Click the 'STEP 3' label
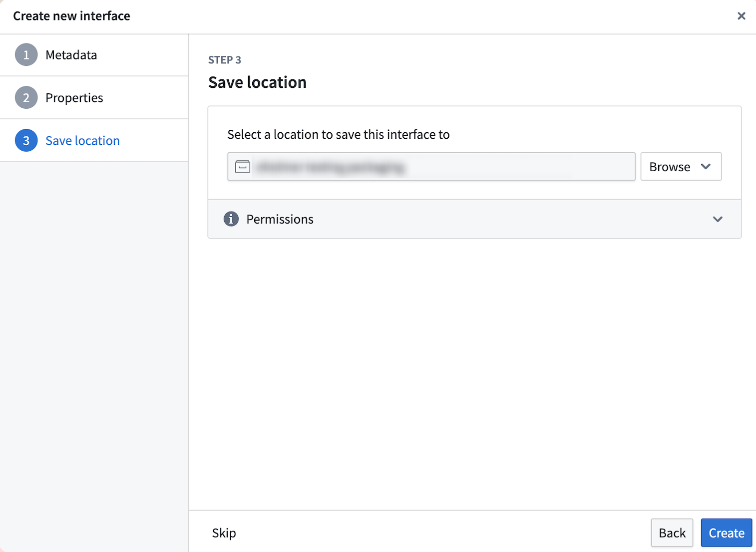Viewport: 756px width, 552px height. 225,60
